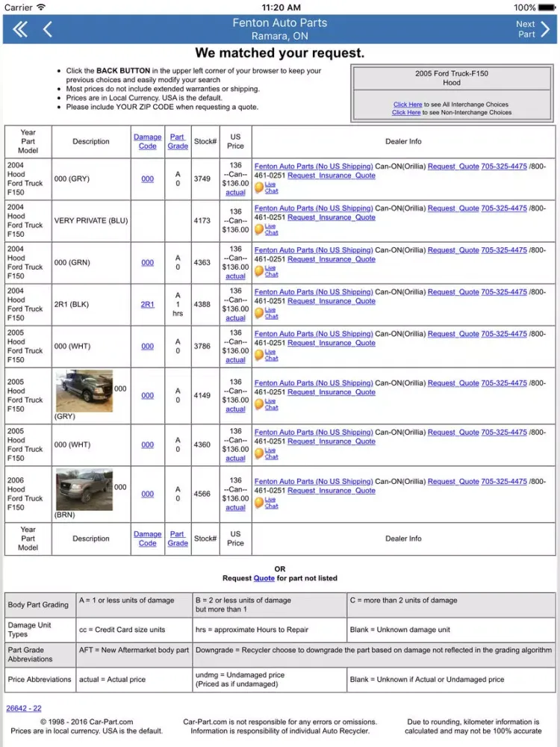
Task: Request Insurance Quote for stock 4388
Action: [x=332, y=301]
